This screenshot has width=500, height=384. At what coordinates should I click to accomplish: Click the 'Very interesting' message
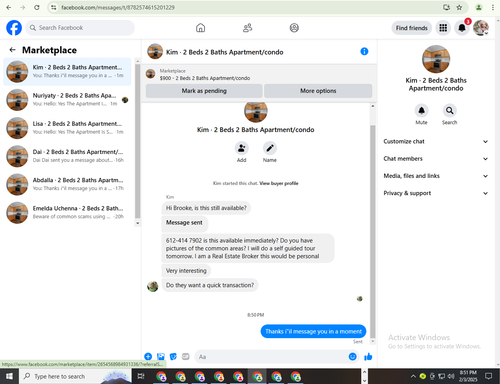186,271
